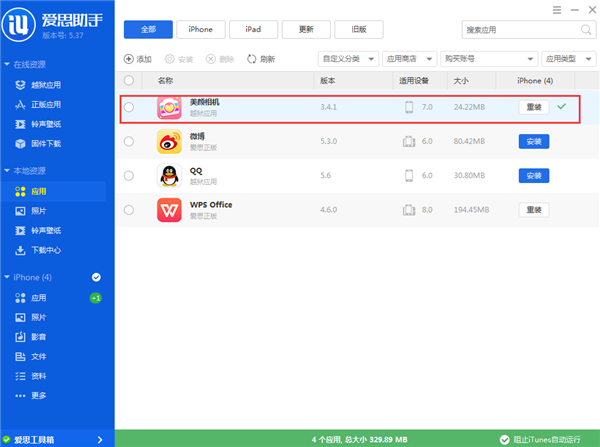Switch to the iPhone tab
This screenshot has height=447, width=600.
(201, 29)
